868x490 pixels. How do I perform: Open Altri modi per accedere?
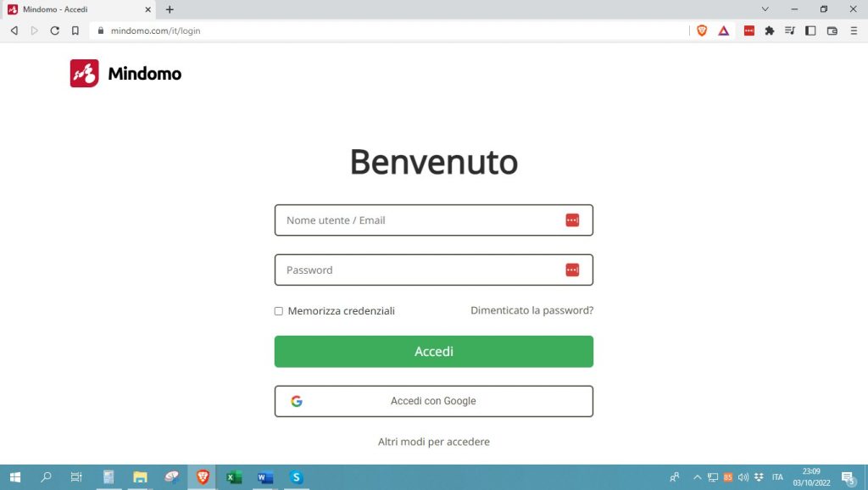[433, 442]
